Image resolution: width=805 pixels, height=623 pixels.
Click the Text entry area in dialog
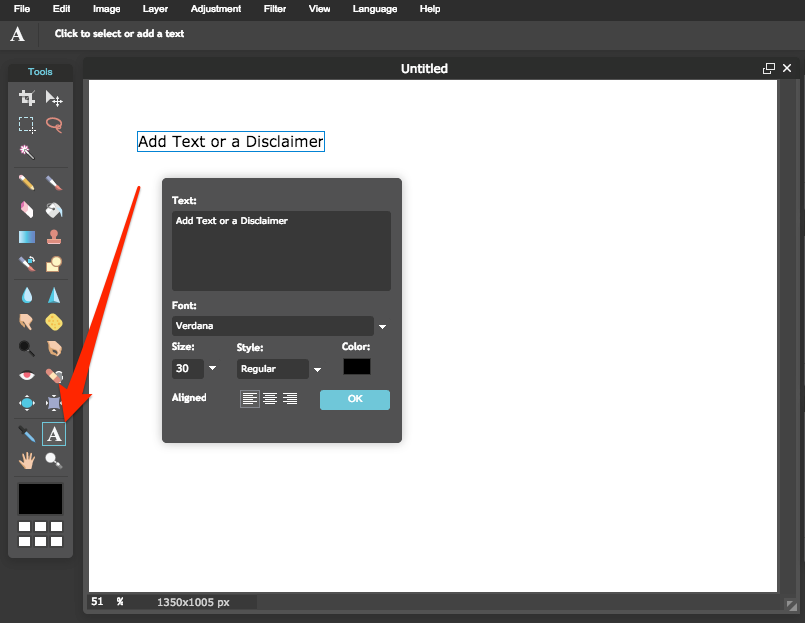(x=281, y=251)
